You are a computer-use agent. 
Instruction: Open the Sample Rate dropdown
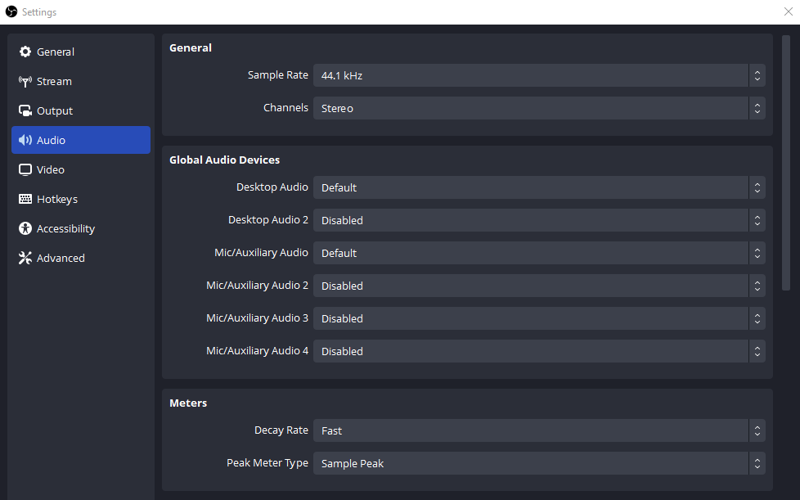[x=539, y=76]
